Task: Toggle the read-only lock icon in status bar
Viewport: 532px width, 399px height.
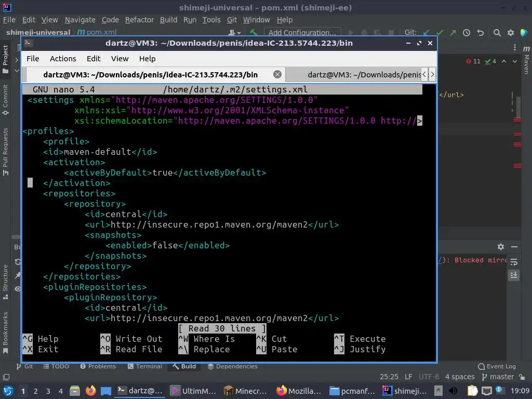Action: click(x=522, y=377)
